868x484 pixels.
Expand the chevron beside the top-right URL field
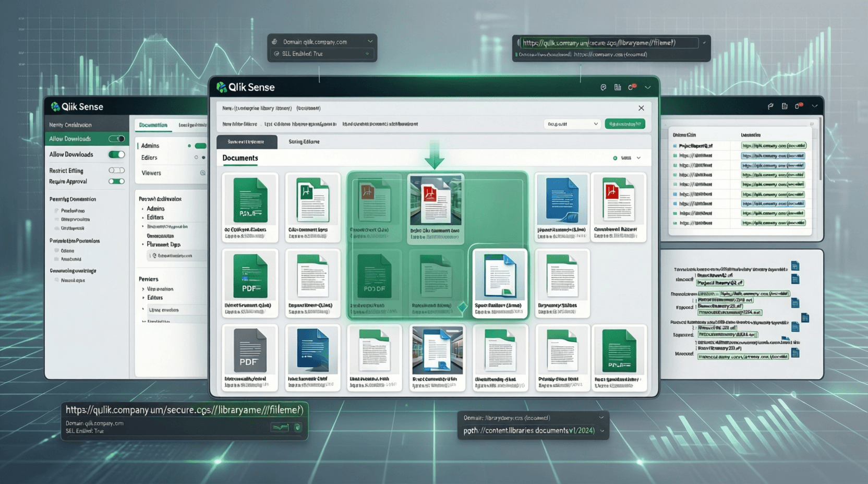point(704,43)
